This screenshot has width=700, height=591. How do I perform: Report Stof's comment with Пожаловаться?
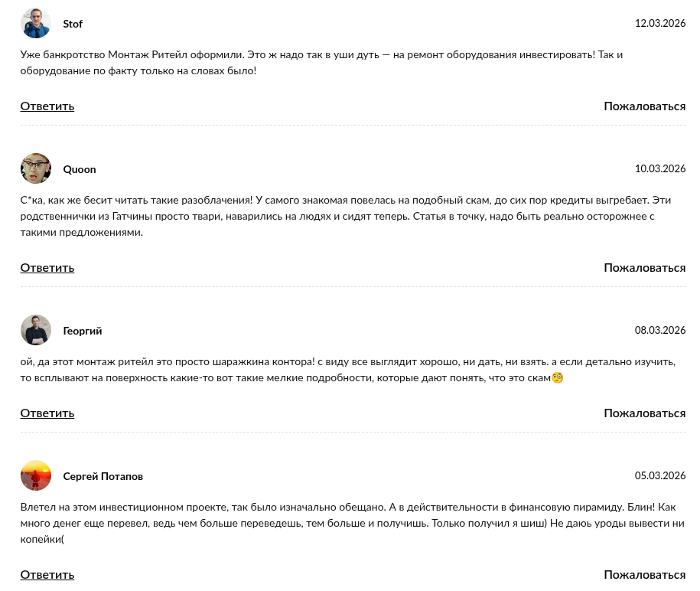coord(644,106)
